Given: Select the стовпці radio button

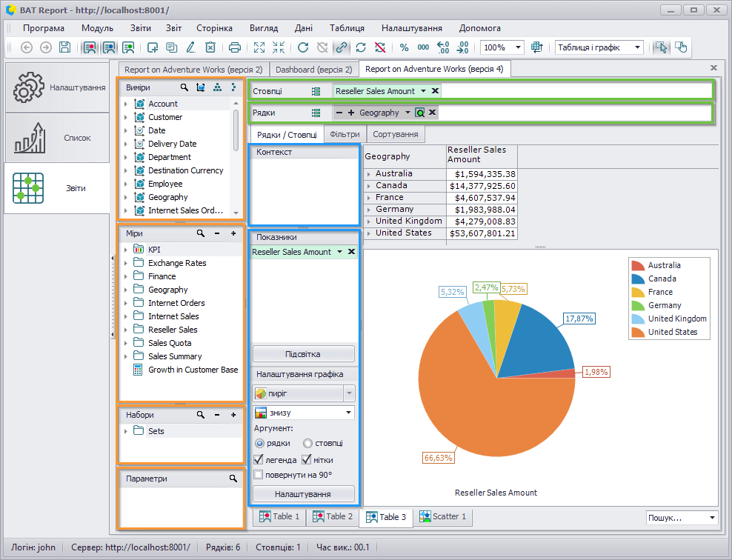Looking at the screenshot, I should [307, 443].
